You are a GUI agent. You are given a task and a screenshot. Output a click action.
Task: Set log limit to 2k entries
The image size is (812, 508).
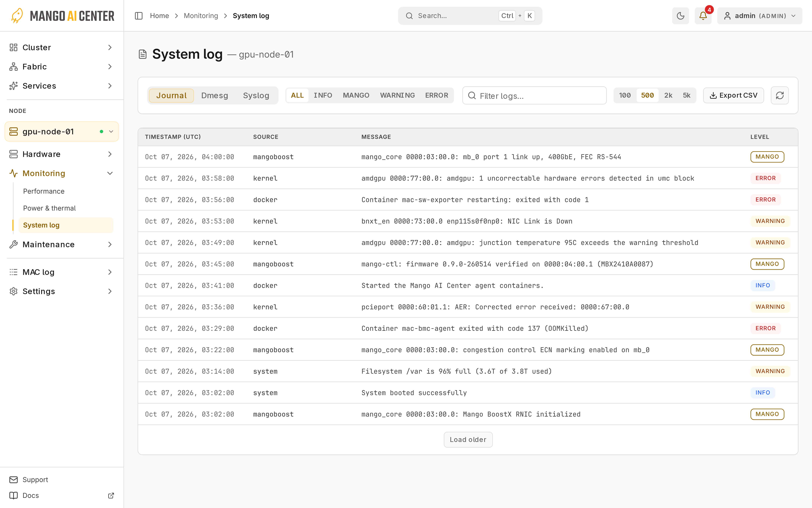coord(668,95)
